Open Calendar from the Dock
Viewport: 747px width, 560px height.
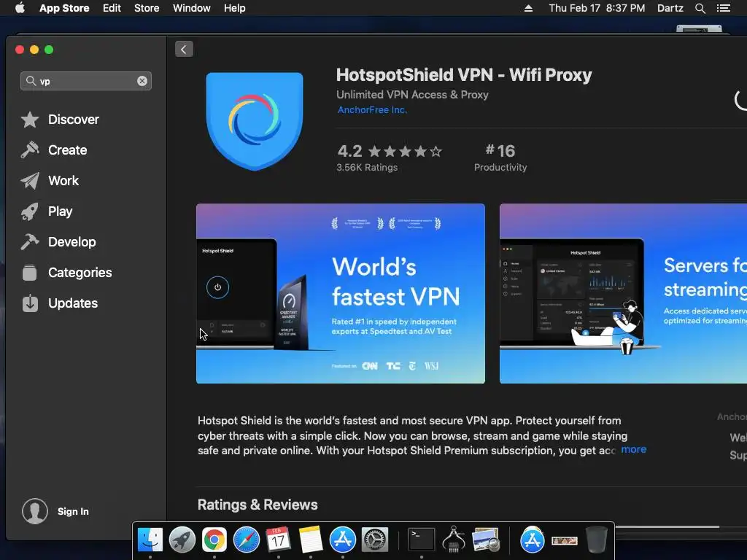[278, 540]
